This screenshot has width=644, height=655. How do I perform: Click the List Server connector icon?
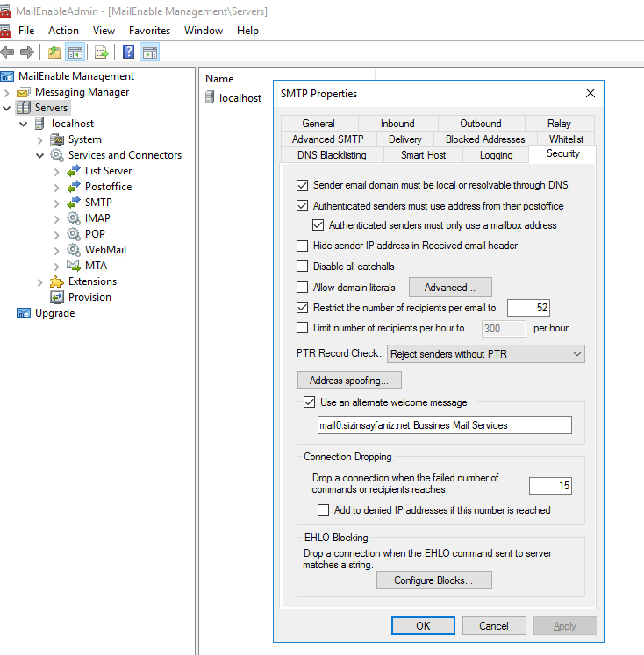tap(74, 171)
